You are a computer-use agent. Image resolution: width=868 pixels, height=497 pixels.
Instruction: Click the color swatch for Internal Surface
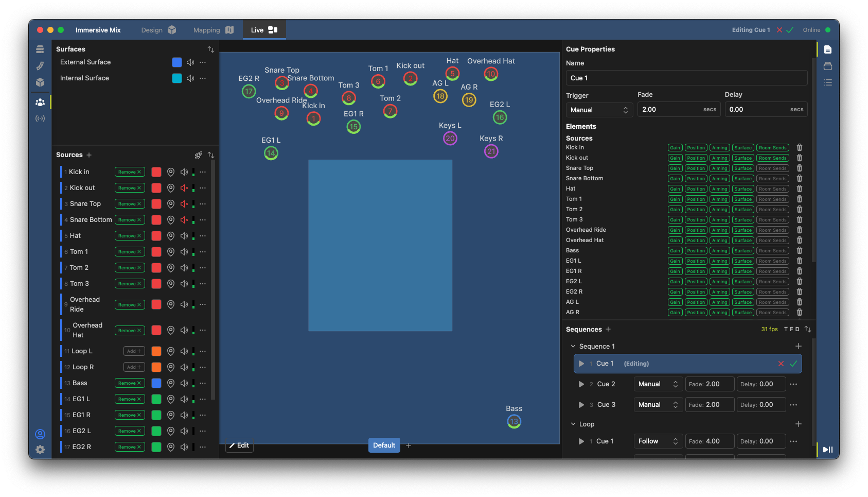(177, 78)
